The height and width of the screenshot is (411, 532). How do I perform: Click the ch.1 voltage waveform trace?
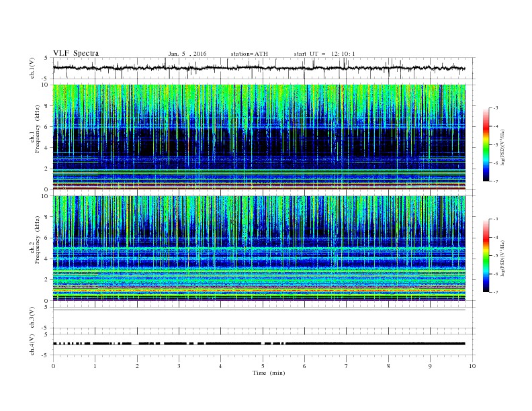tap(259, 68)
